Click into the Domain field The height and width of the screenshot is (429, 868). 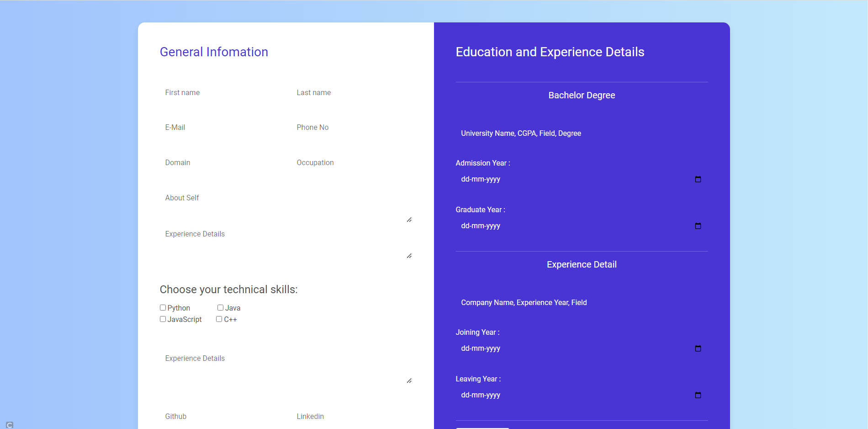[x=220, y=163]
